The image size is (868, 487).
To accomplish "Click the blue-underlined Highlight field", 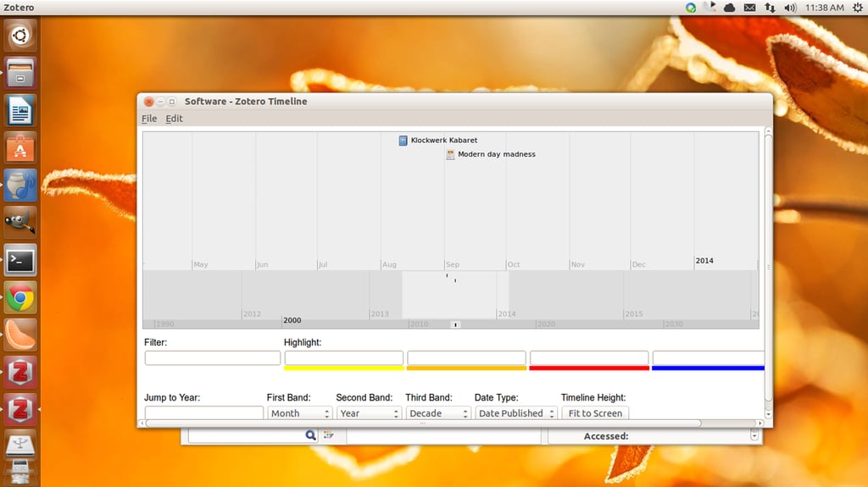I will 709,358.
